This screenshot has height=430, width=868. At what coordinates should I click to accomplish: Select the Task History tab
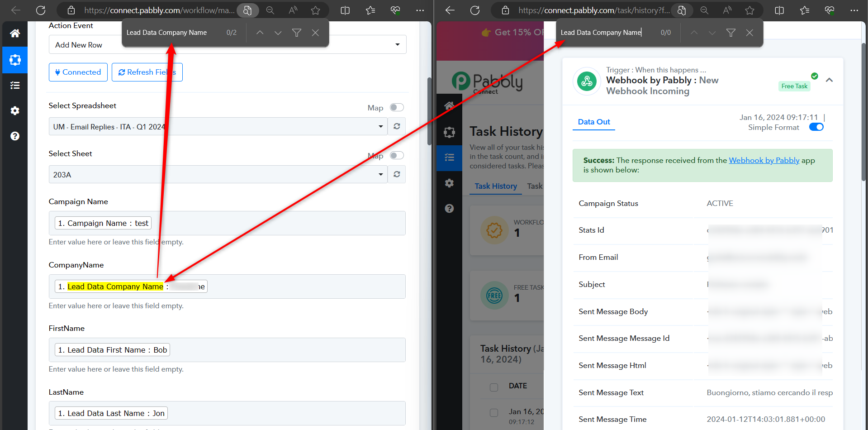[496, 186]
